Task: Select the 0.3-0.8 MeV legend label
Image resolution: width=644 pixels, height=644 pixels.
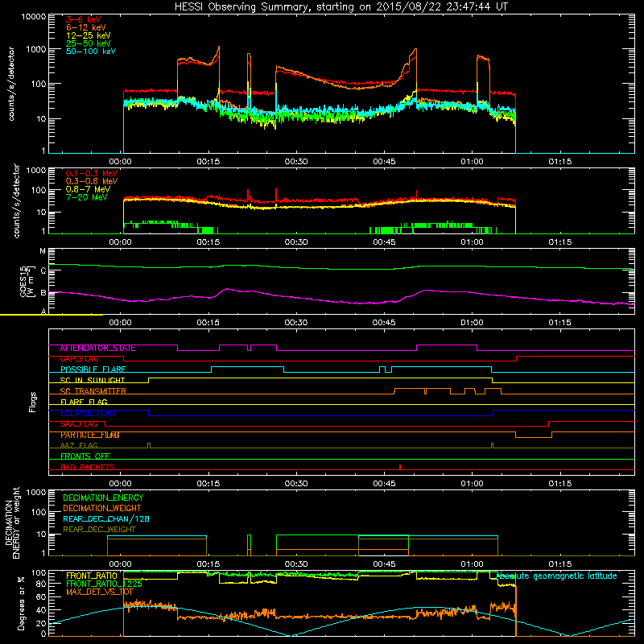Action: click(92, 181)
